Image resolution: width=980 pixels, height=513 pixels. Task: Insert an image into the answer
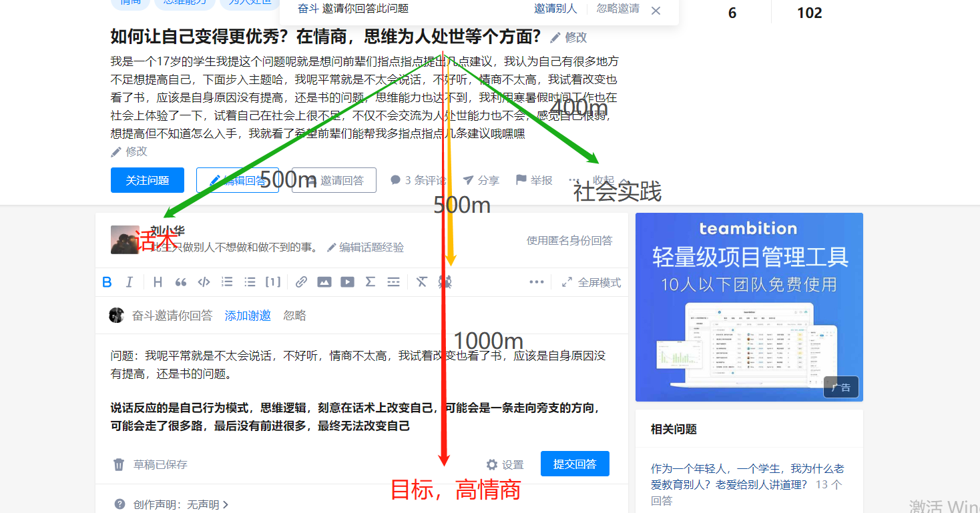(324, 282)
